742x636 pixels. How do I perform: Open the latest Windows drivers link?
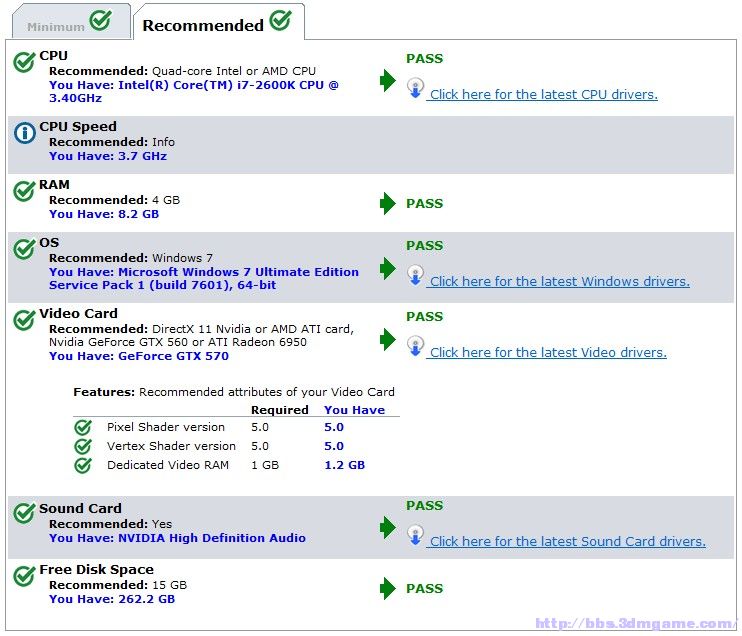click(x=559, y=282)
